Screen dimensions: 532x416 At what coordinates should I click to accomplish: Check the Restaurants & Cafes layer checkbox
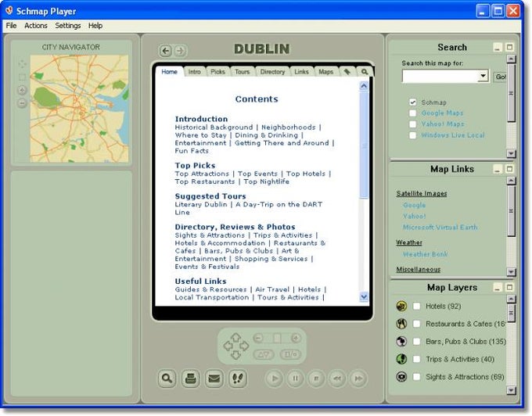[416, 324]
